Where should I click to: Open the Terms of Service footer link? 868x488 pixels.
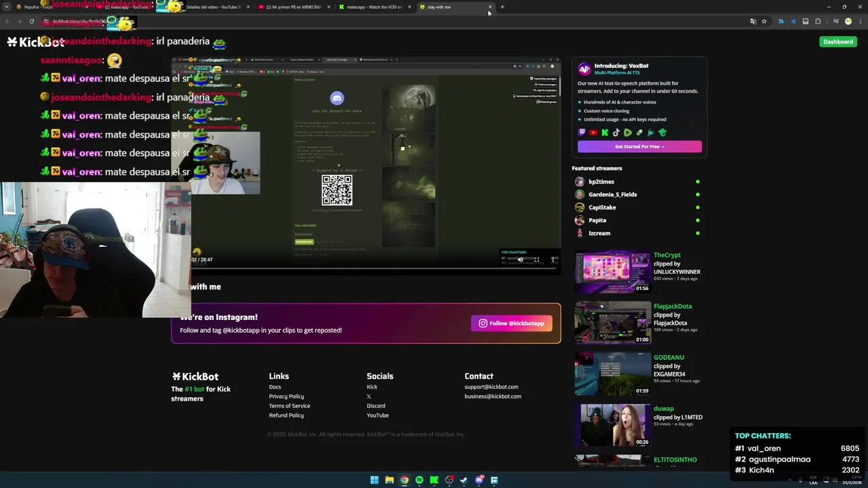(x=290, y=406)
